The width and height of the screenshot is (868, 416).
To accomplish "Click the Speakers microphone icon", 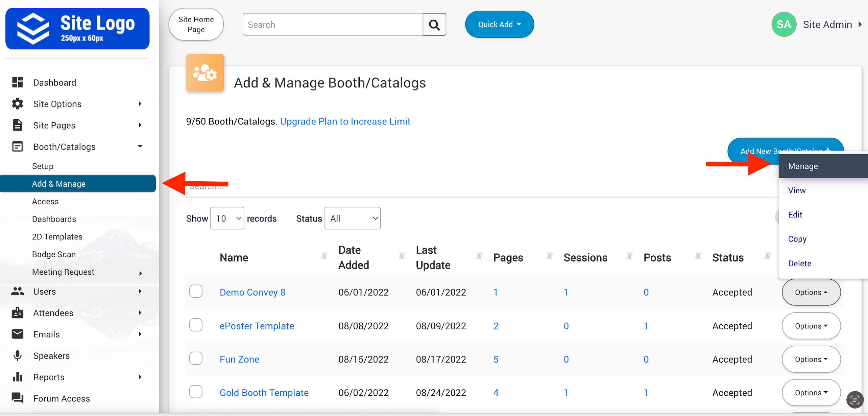I will coord(18,355).
